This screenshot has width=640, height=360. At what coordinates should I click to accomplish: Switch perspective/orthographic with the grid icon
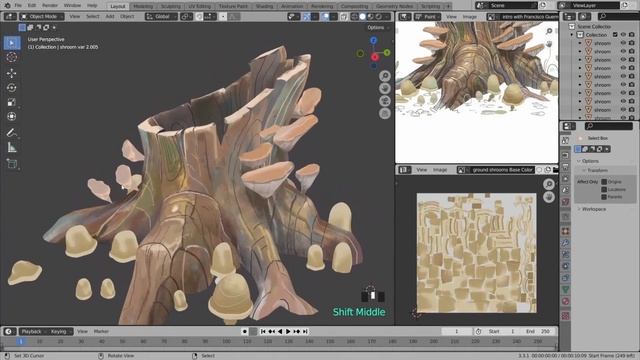(384, 113)
